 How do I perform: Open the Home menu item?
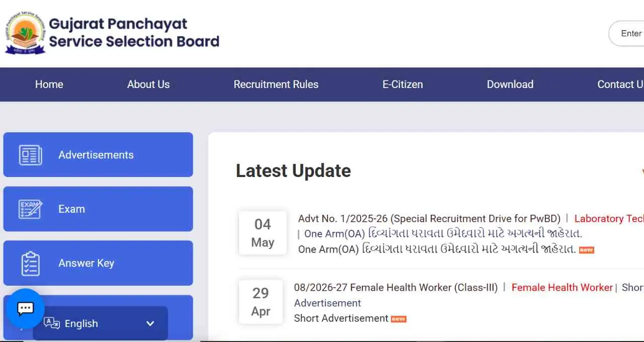pos(49,84)
